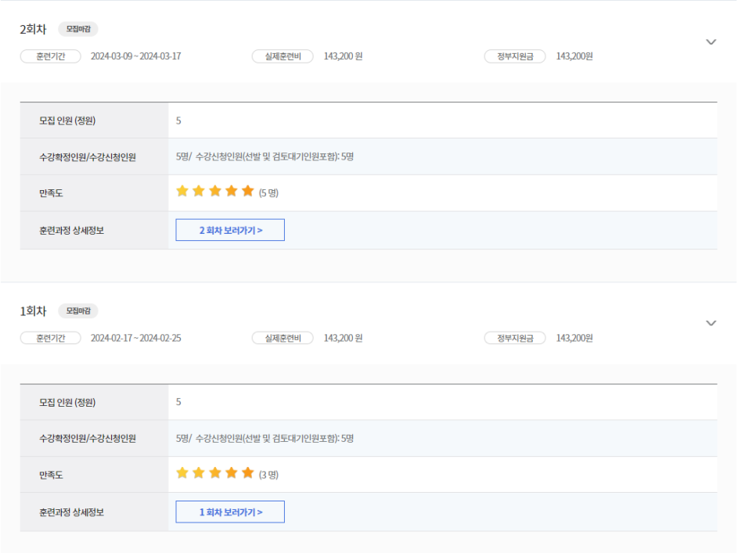Click the '(3 명)' rating count text
This screenshot has height=553, width=756.
268,475
